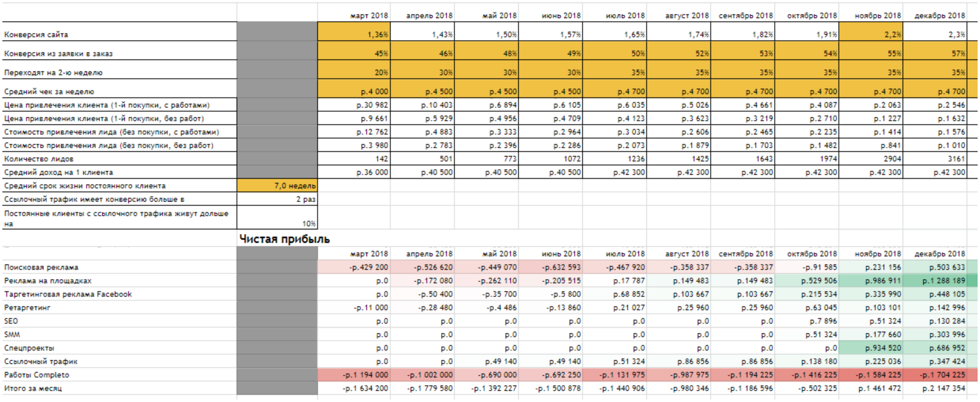Click the 1,82% conversion value
Screen dimensions: 980x402
tap(742, 31)
